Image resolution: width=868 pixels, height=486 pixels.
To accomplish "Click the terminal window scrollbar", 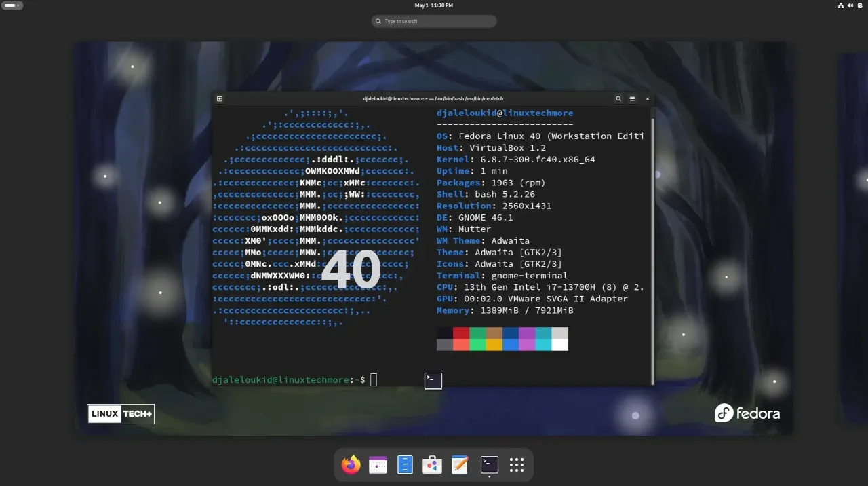I will click(x=653, y=250).
